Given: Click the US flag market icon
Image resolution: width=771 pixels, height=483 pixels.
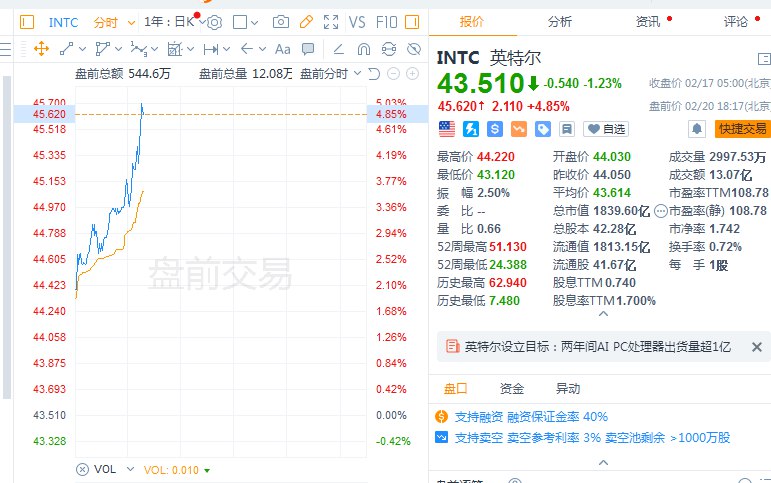Looking at the screenshot, I should [x=446, y=129].
